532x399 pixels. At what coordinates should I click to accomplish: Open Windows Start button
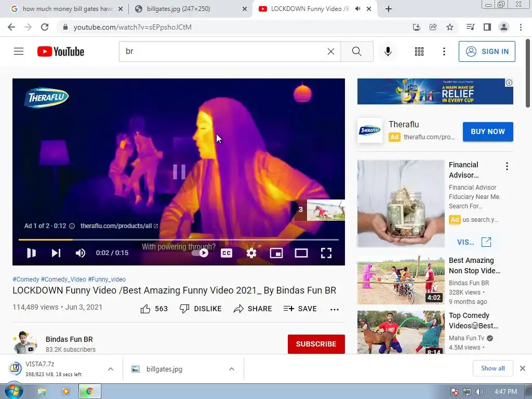tap(13, 391)
